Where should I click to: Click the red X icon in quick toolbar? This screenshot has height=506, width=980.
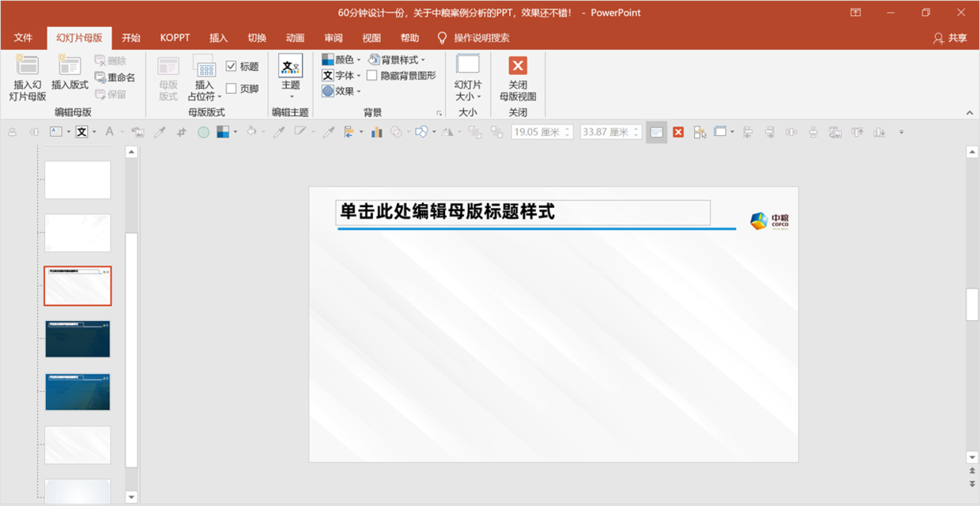[678, 132]
